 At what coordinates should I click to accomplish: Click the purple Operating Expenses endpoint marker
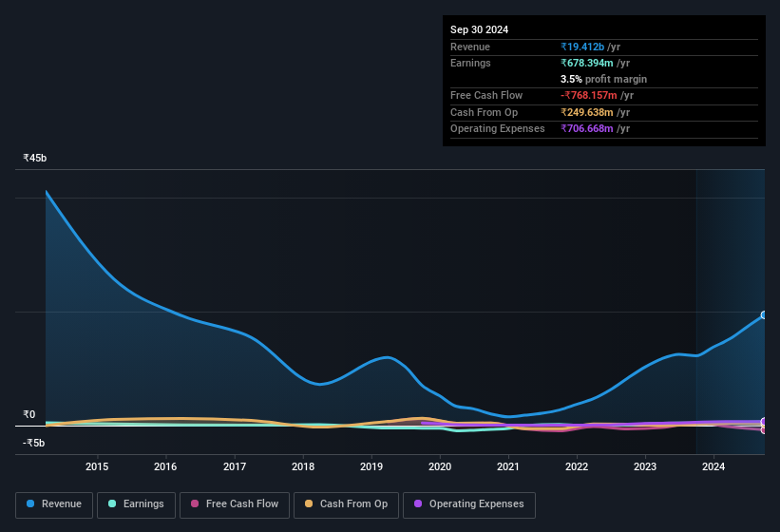point(764,422)
